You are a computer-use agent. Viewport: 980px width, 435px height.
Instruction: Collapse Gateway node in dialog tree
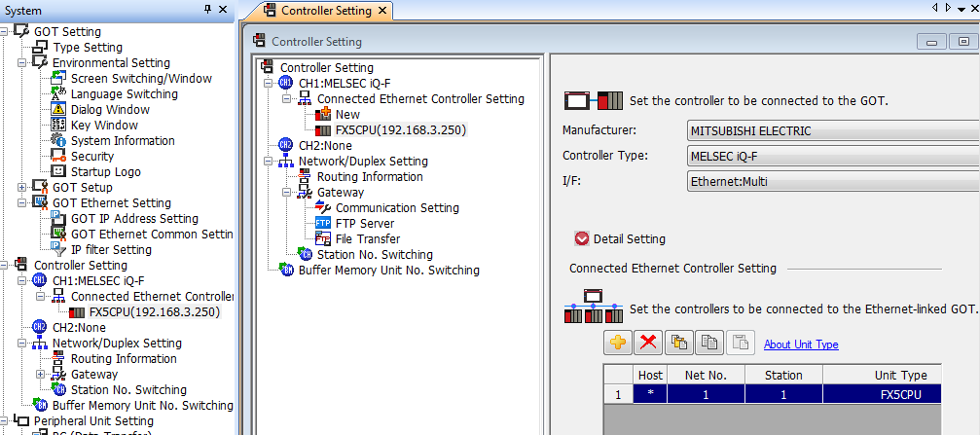click(287, 193)
